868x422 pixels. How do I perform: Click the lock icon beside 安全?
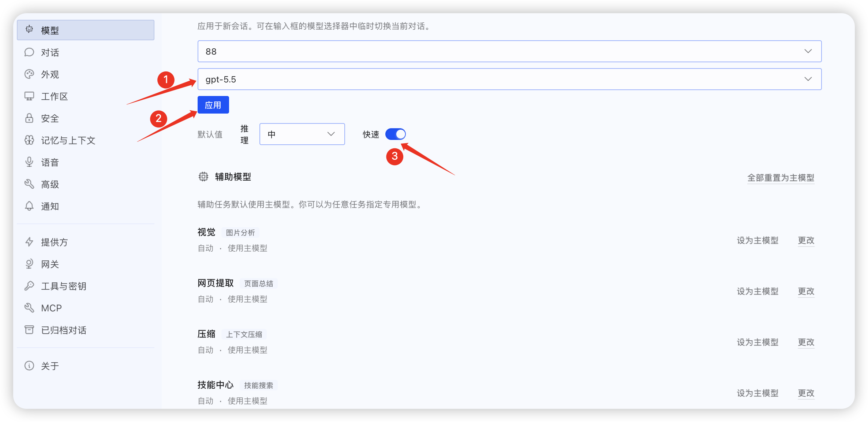click(29, 118)
